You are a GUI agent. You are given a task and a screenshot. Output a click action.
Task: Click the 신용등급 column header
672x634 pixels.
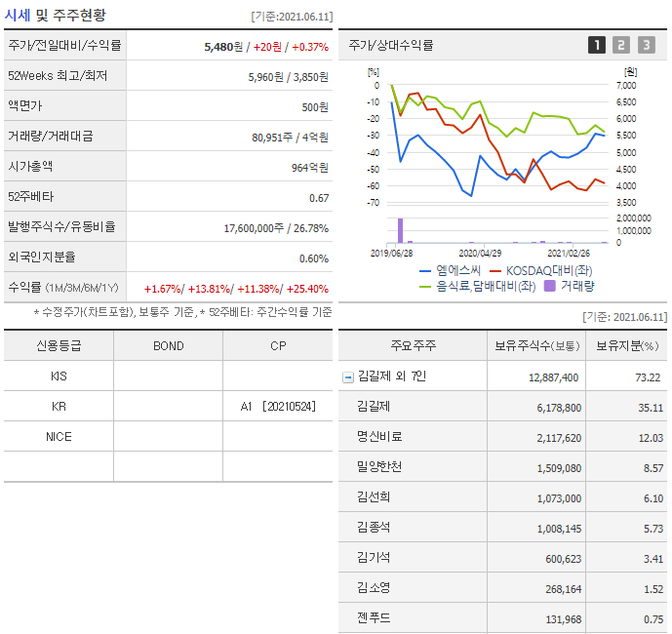[59, 345]
